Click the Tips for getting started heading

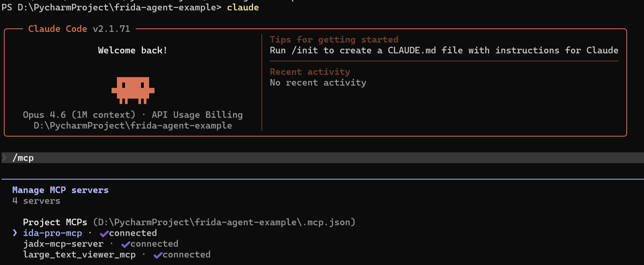tap(334, 40)
